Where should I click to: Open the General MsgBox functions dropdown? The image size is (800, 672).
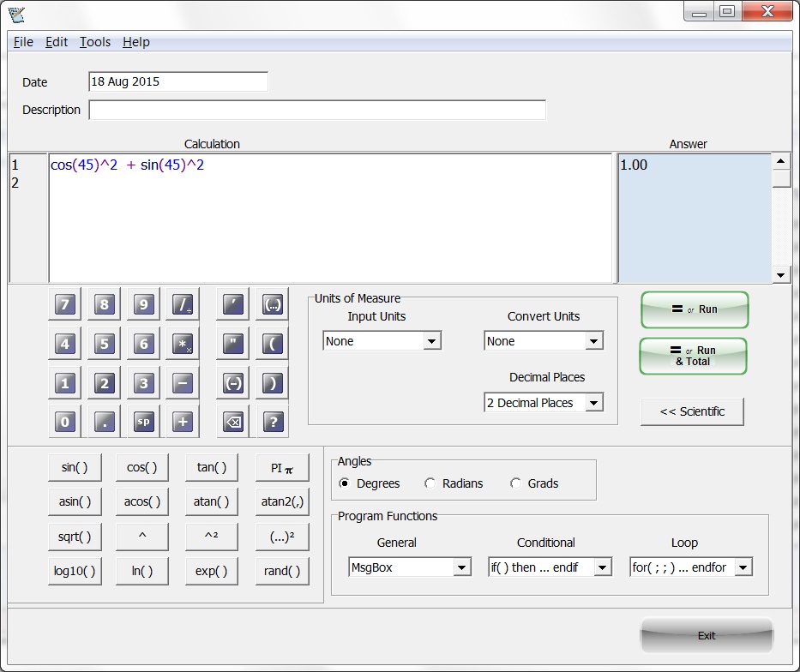410,567
